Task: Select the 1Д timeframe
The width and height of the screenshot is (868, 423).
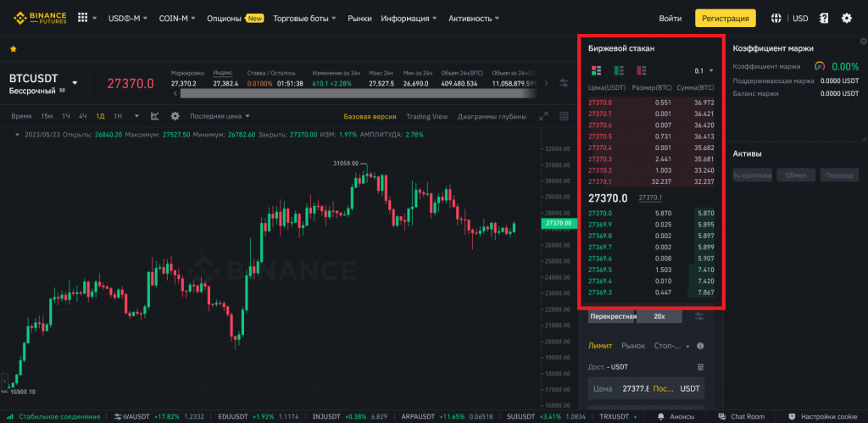Action: [100, 116]
